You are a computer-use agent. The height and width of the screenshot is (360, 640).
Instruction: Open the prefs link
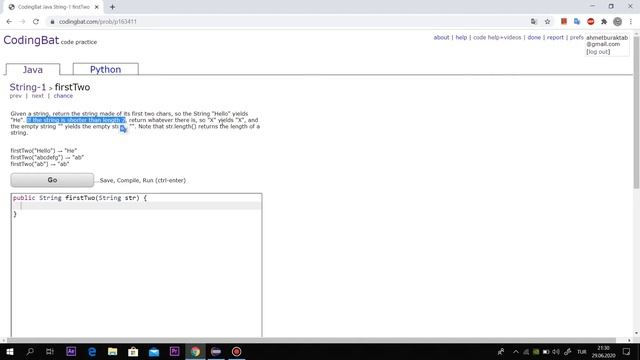click(576, 38)
